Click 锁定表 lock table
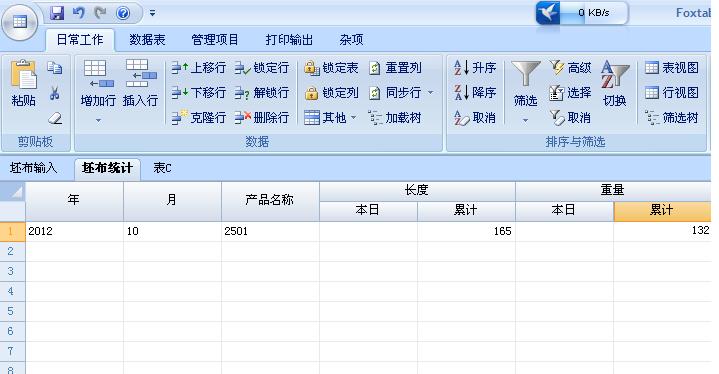Image resolution: width=719 pixels, height=374 pixels. tap(331, 68)
